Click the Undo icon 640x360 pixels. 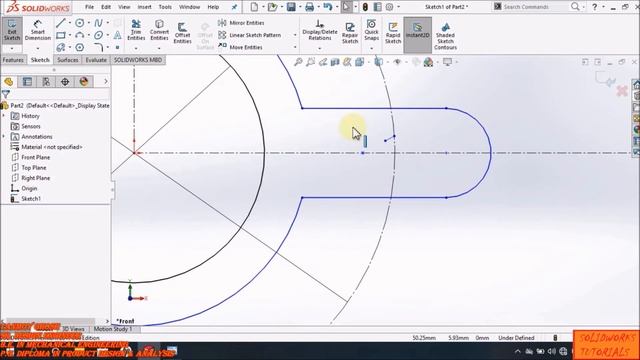point(327,7)
